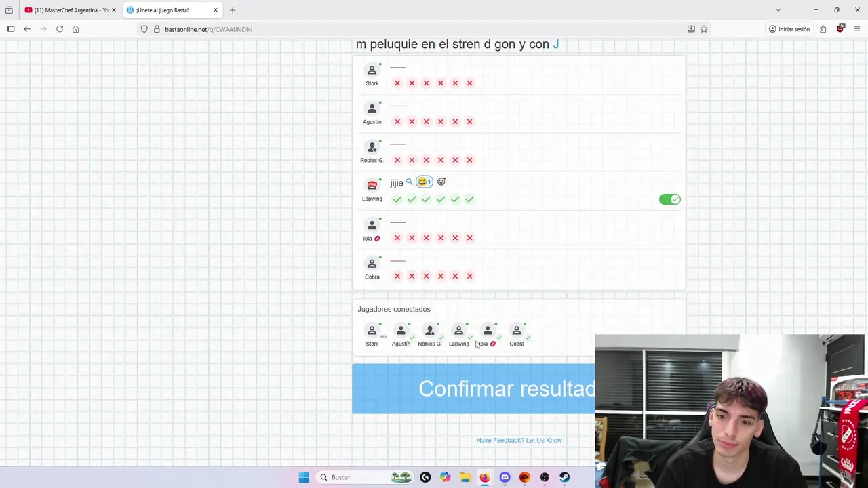868x488 pixels.
Task: Open the add-reaction smiley next to "jijie"
Action: pos(441,182)
